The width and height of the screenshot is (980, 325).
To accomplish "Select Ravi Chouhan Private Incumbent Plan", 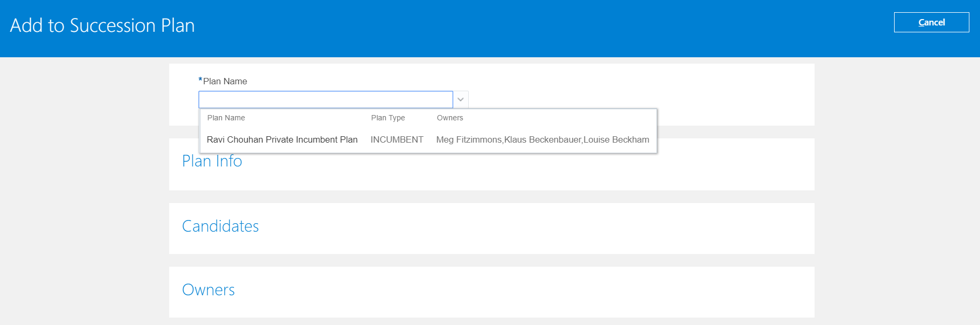I will pos(282,139).
